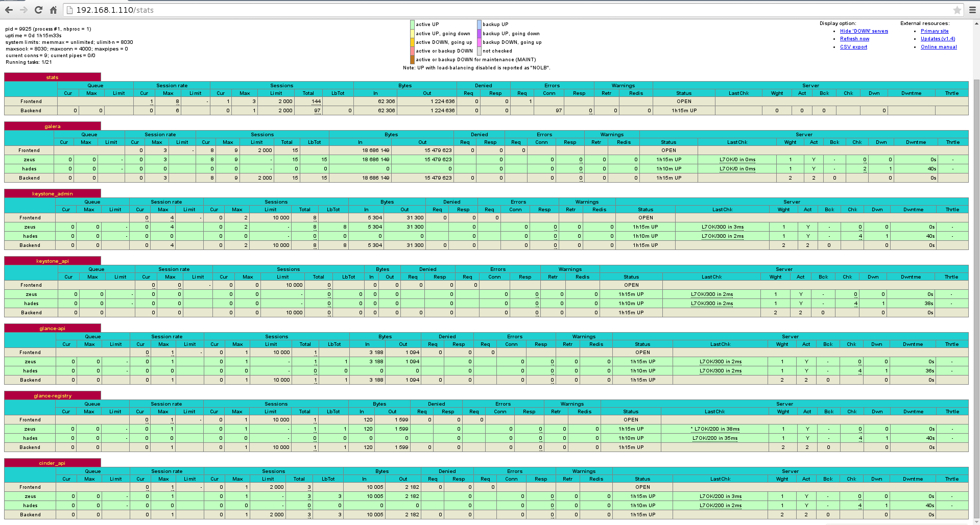Click 'L7OK/0 in 0ms' for galera hades
Image resolution: width=980 pixels, height=525 pixels.
[737, 169]
